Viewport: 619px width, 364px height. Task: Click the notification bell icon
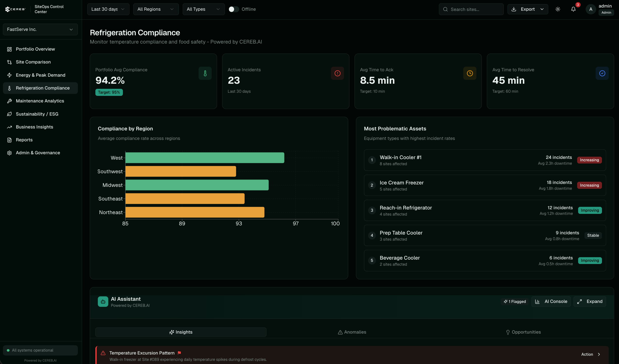click(573, 9)
